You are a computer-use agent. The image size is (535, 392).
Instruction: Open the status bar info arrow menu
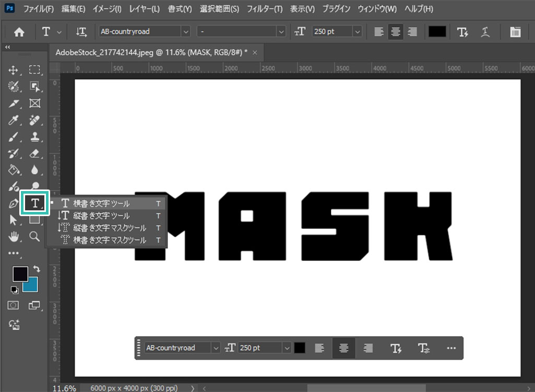pos(193,388)
